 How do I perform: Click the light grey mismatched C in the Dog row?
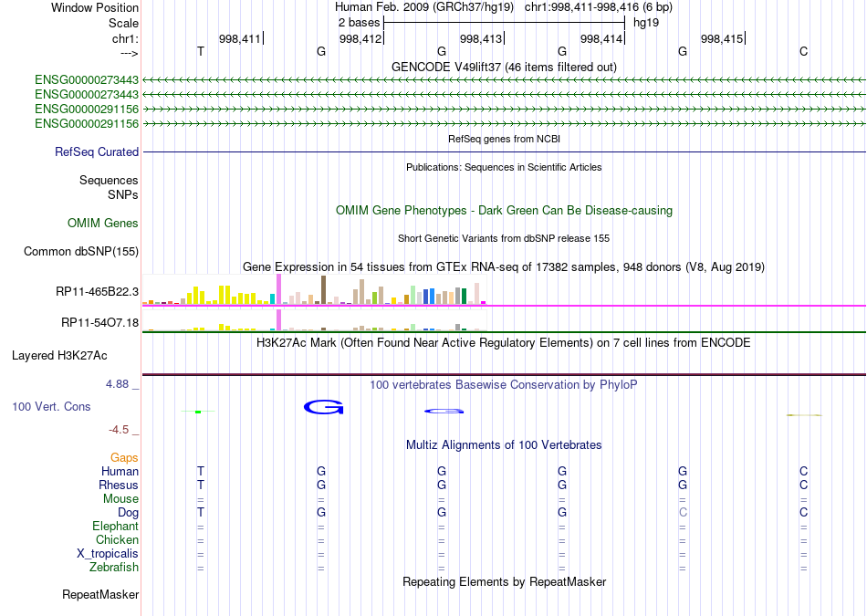683,513
